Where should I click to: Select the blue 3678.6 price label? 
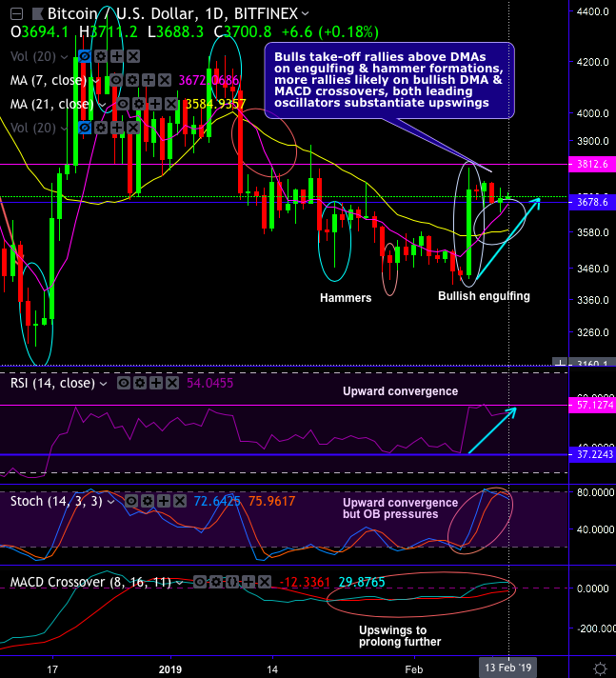(592, 202)
